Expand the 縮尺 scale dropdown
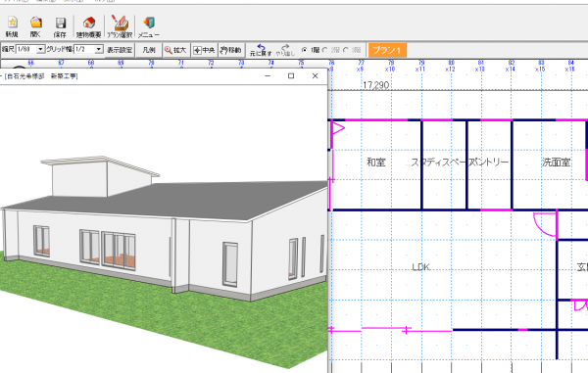 (x=41, y=49)
